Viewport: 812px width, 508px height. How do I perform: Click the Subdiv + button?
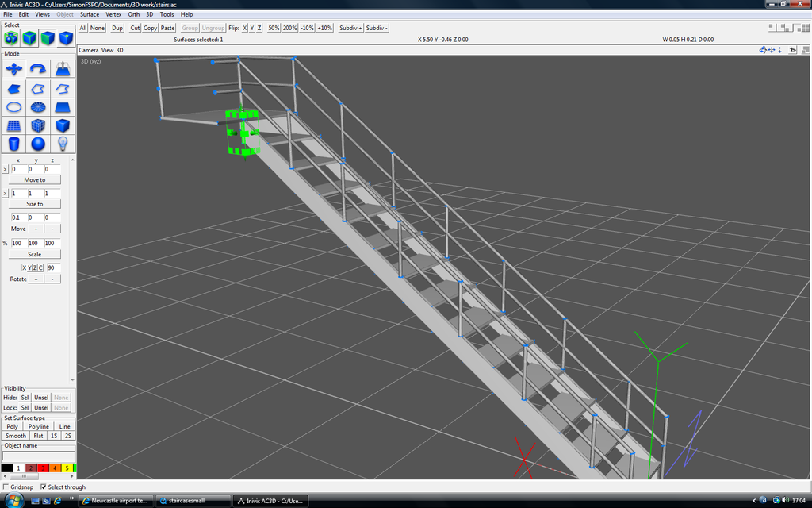[x=350, y=28]
